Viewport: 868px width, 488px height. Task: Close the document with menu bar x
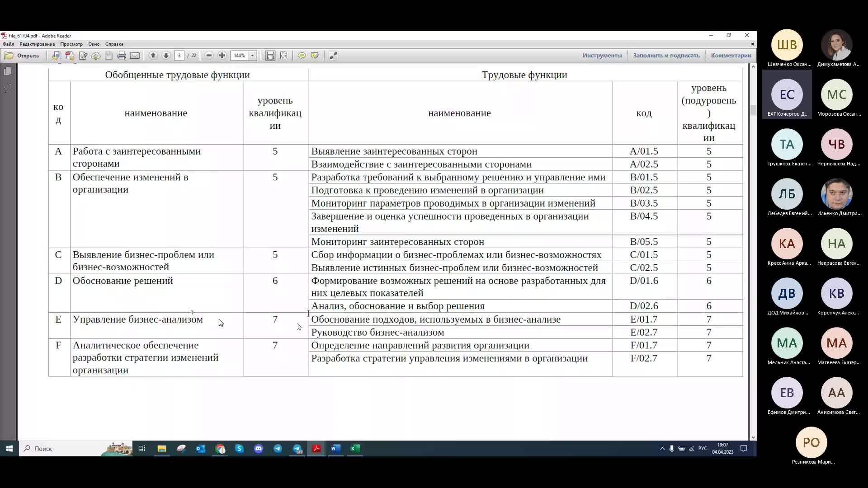coord(752,44)
